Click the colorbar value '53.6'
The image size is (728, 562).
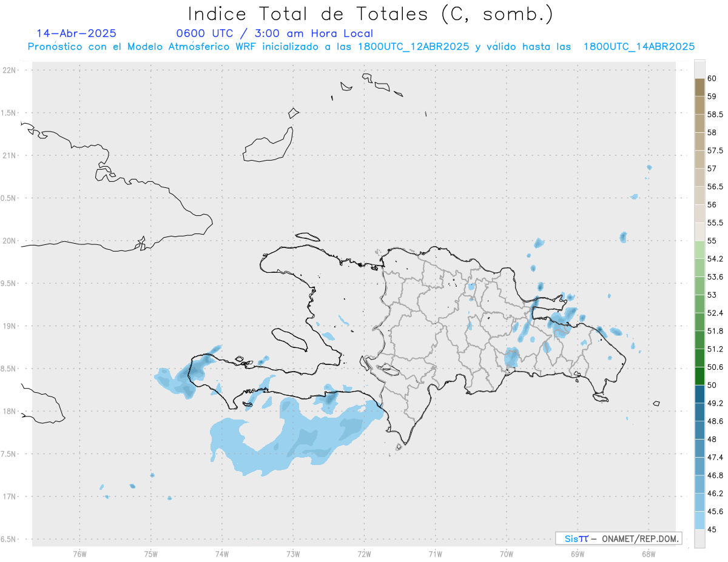(715, 277)
